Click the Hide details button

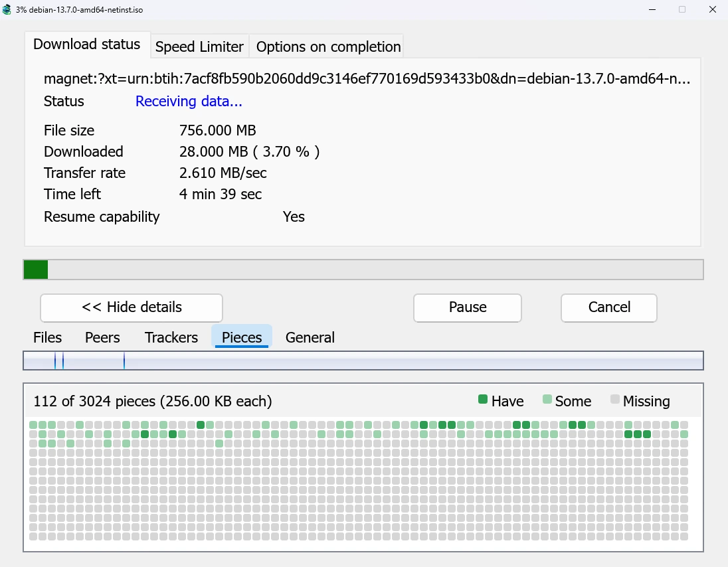click(x=132, y=307)
